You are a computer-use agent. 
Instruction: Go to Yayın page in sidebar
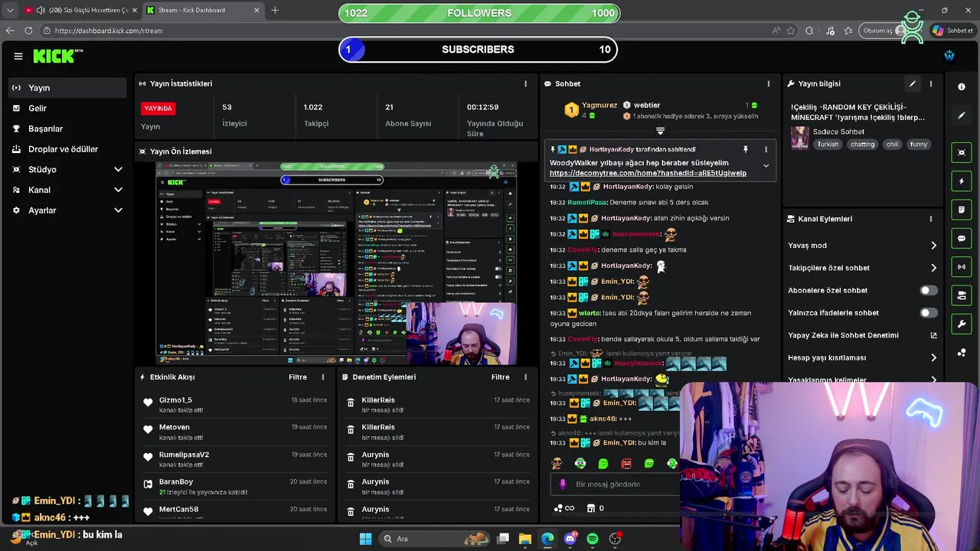click(x=67, y=88)
